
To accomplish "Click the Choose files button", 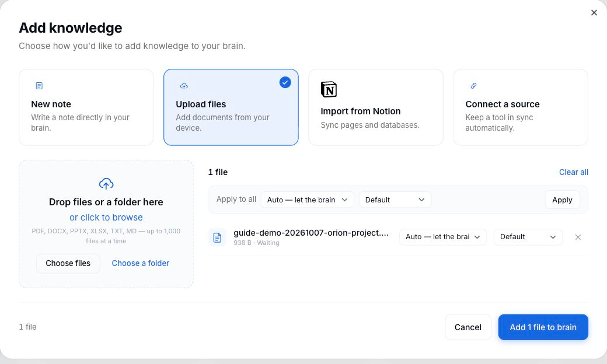I will pos(68,264).
